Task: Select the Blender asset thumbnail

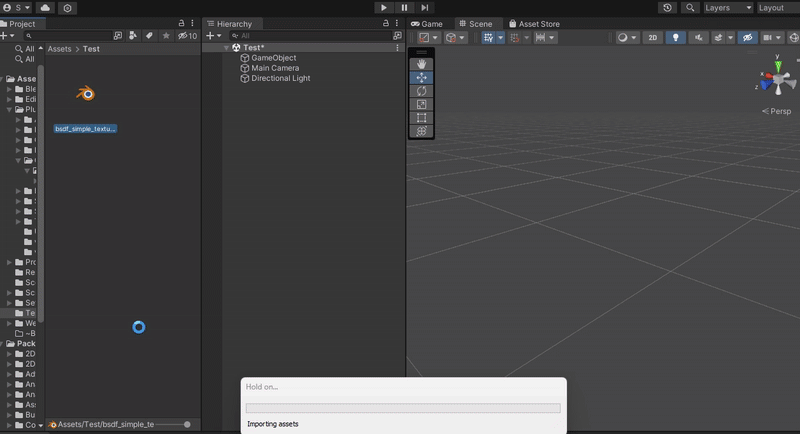Action: tap(86, 94)
